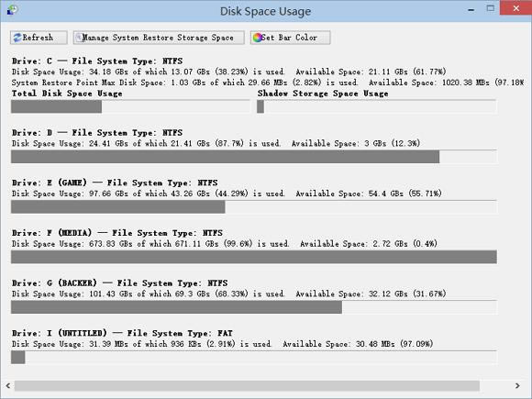
Task: Open Manage System Restore Storage Space
Action: [x=159, y=38]
